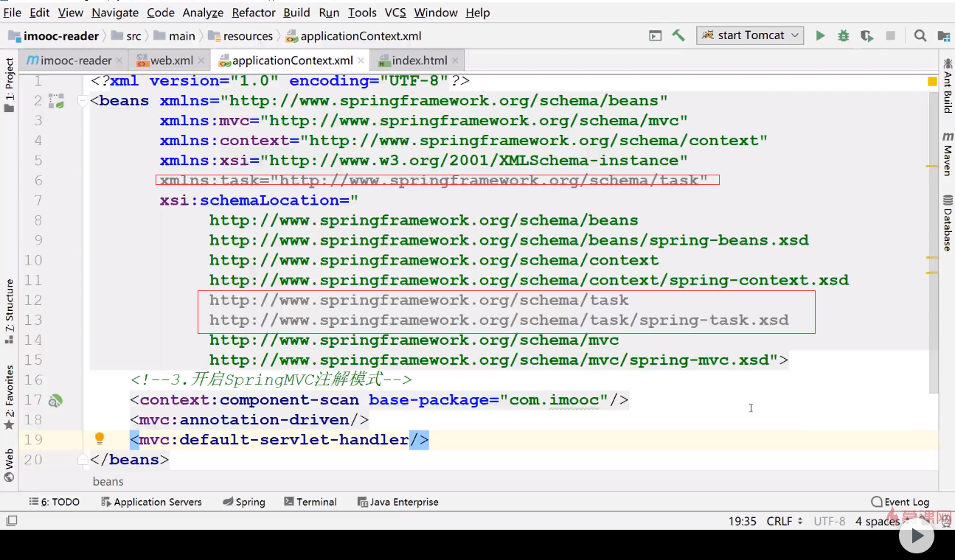Image resolution: width=955 pixels, height=560 pixels.
Task: Open the Analyze menu
Action: click(203, 13)
